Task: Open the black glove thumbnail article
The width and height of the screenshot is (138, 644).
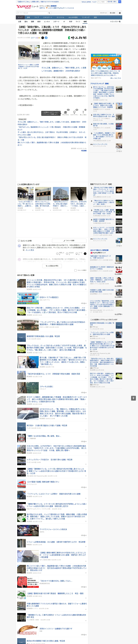Action: click(78, 194)
